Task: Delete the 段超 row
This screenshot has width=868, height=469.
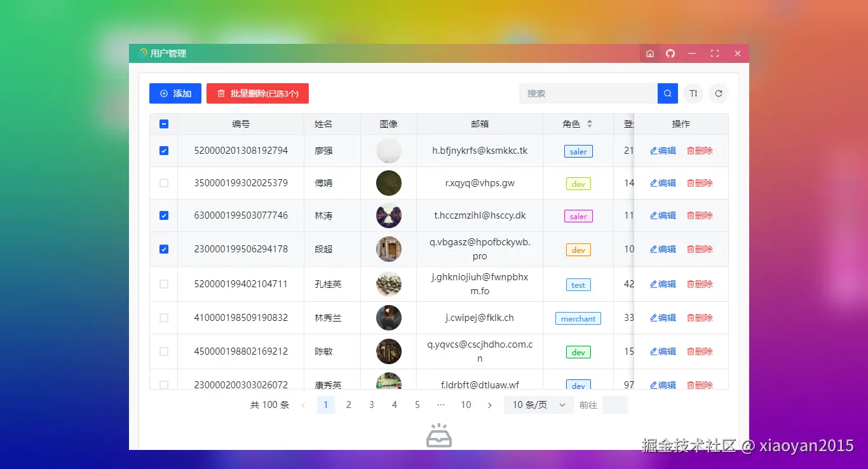Action: [700, 249]
